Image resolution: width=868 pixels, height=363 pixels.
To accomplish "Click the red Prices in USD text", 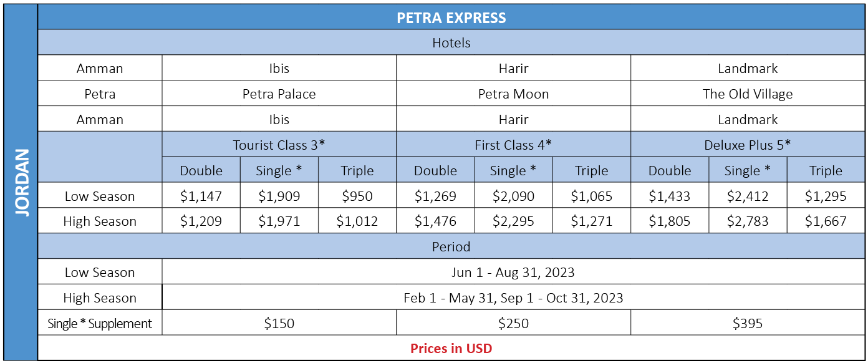I will (451, 349).
